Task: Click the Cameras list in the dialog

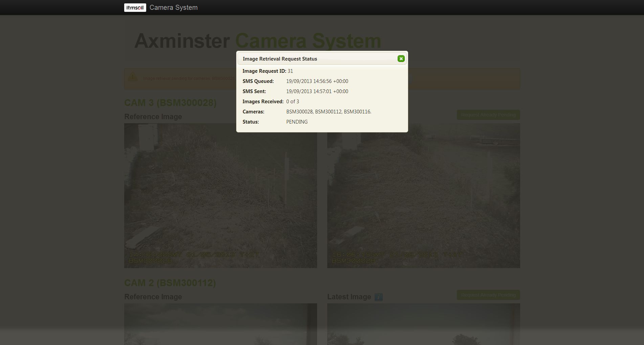Action: (x=329, y=112)
